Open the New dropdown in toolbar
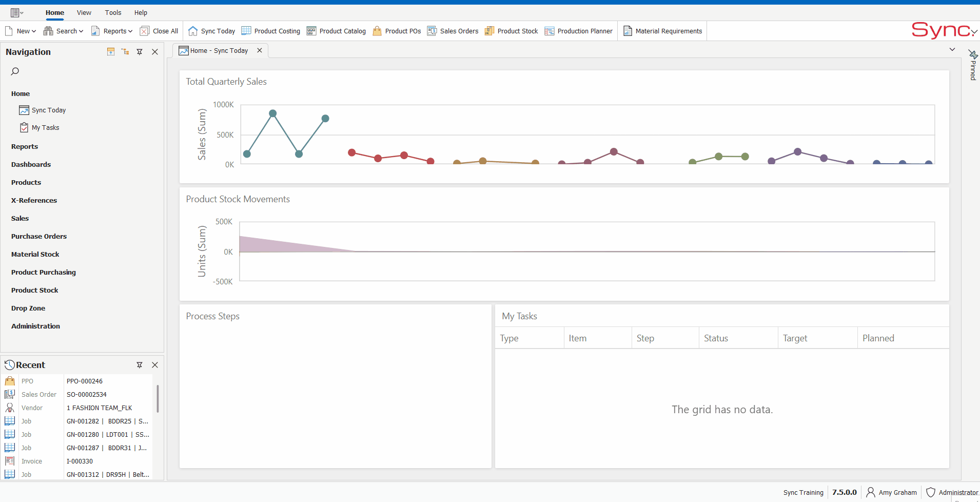 [21, 31]
